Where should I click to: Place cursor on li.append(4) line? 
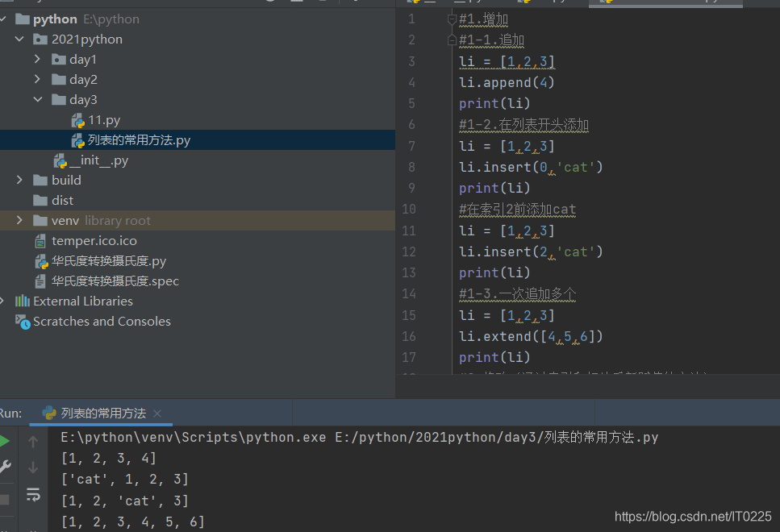pyautogui.click(x=507, y=82)
